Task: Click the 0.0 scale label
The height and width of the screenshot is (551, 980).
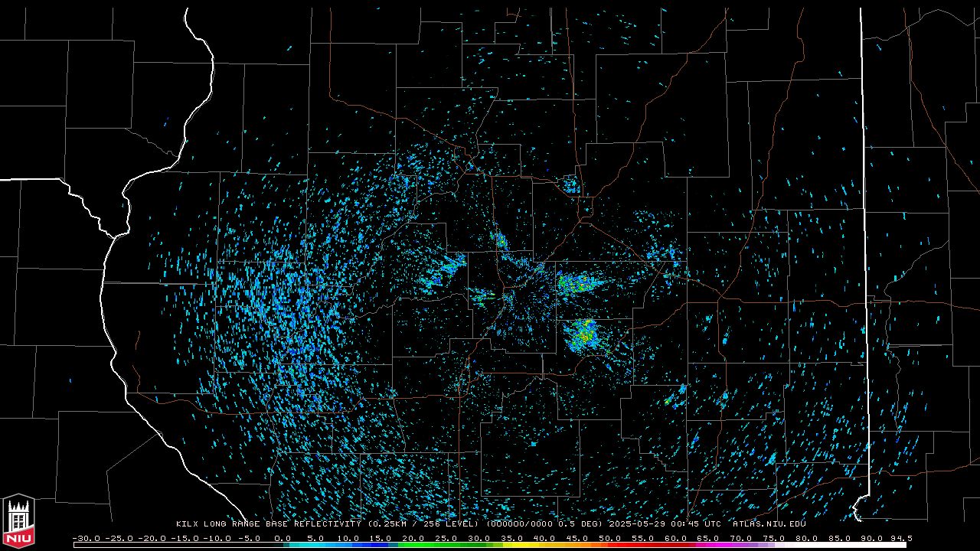Action: [x=283, y=539]
